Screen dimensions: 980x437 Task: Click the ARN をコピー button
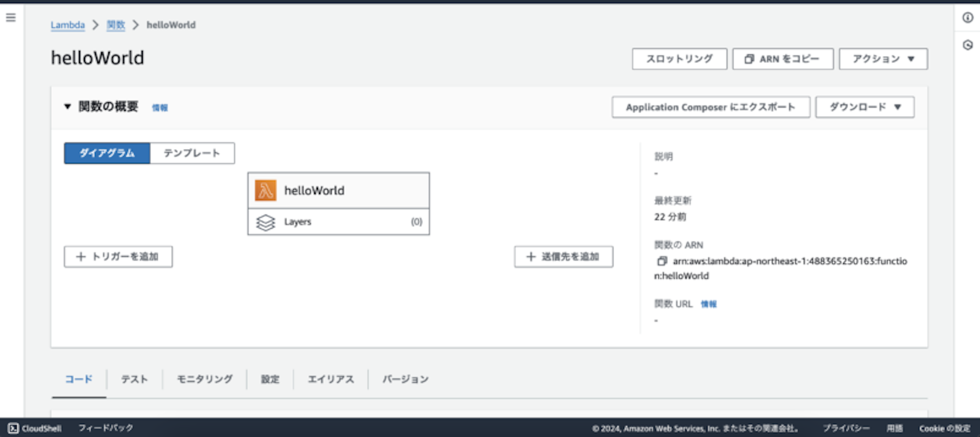click(783, 59)
